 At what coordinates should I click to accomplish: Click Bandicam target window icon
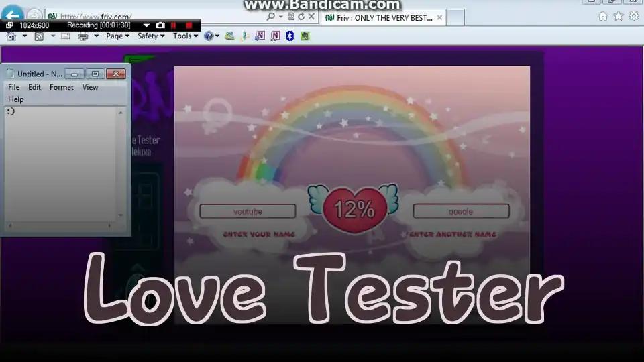pos(9,25)
